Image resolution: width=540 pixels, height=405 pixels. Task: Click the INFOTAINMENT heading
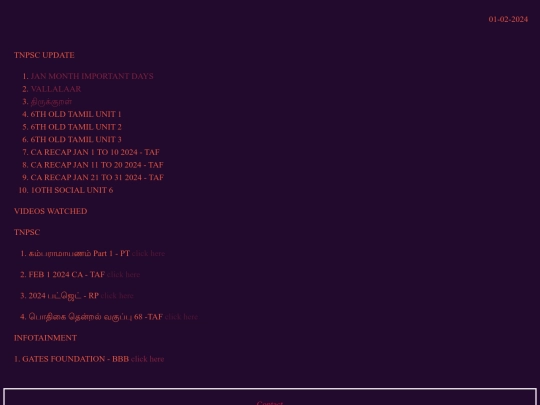click(45, 338)
